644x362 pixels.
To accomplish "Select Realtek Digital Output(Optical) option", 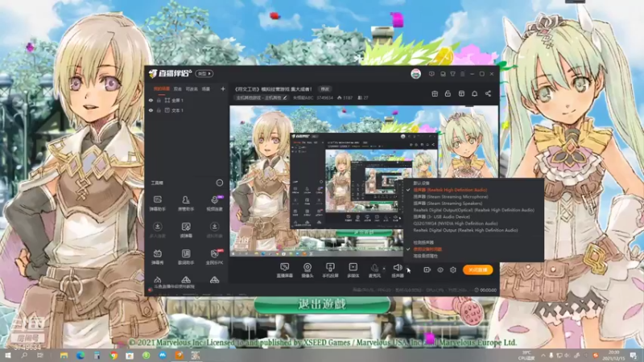I will [x=473, y=210].
